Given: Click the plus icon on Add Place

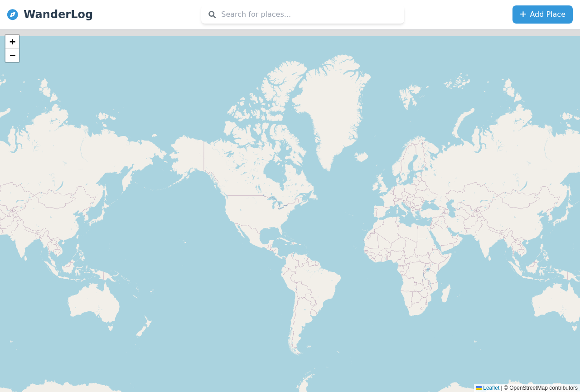Looking at the screenshot, I should click(522, 14).
